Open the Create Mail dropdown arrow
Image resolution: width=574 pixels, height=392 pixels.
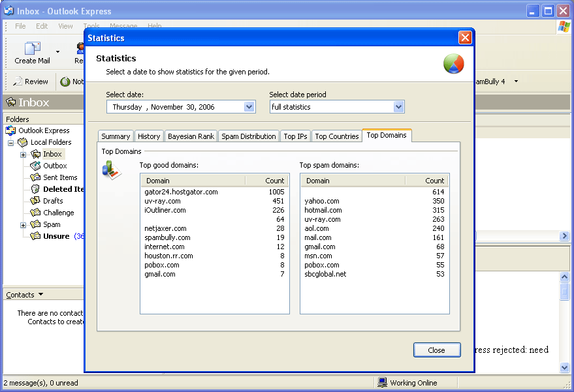tap(58, 52)
